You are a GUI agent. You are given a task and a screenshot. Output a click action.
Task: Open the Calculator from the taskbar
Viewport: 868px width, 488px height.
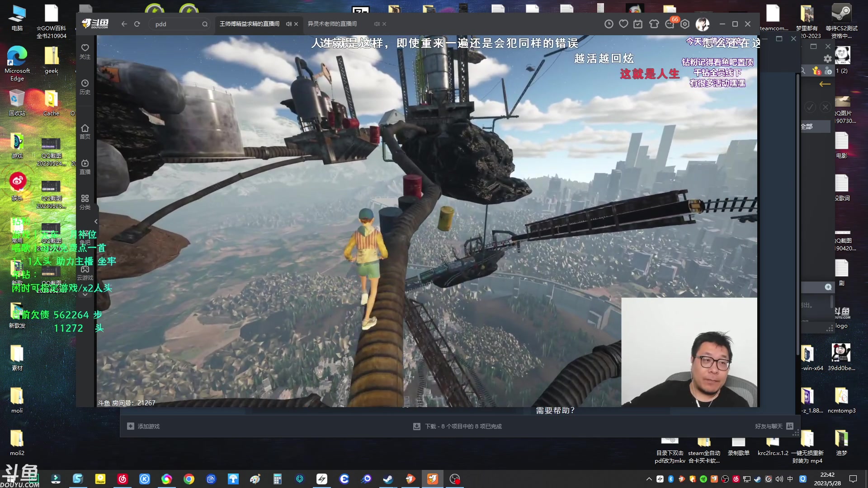click(x=277, y=479)
